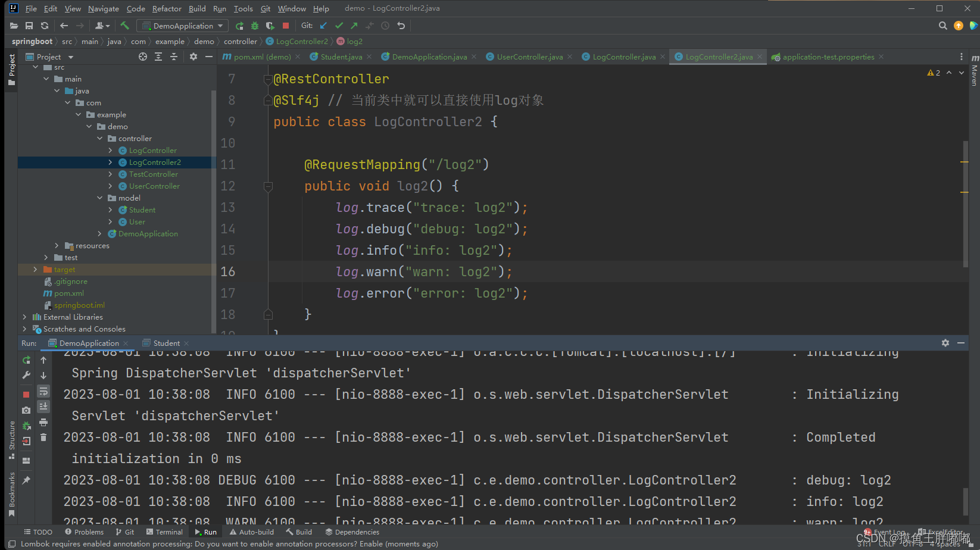The image size is (980, 550).
Task: Toggle Project tool window sidebar button
Action: coord(11,69)
